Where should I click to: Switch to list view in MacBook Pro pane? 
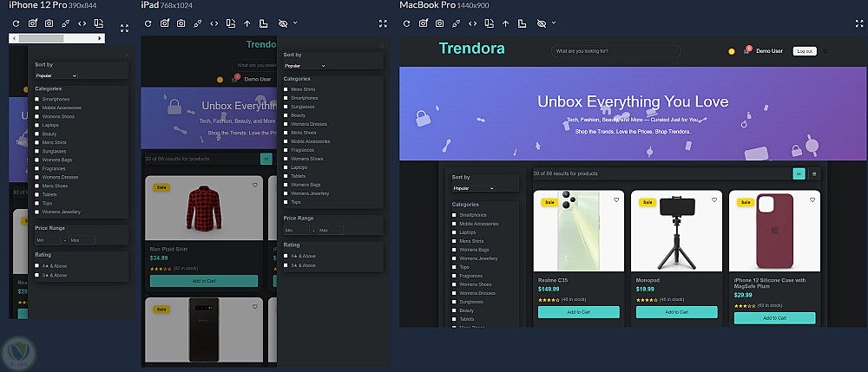814,173
